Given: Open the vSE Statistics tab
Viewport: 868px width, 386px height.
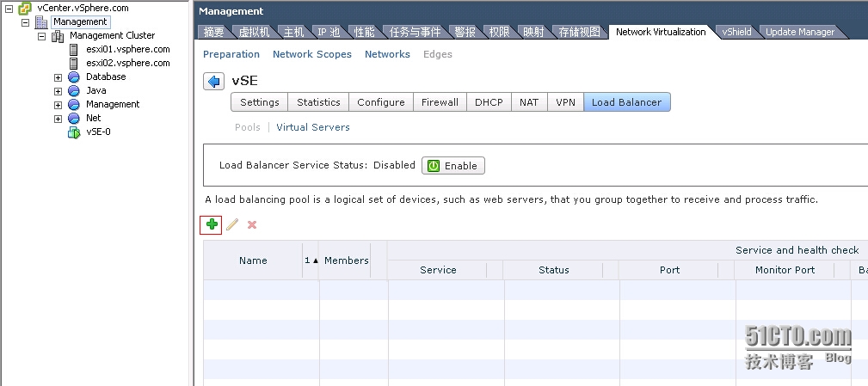Looking at the screenshot, I should coord(318,102).
